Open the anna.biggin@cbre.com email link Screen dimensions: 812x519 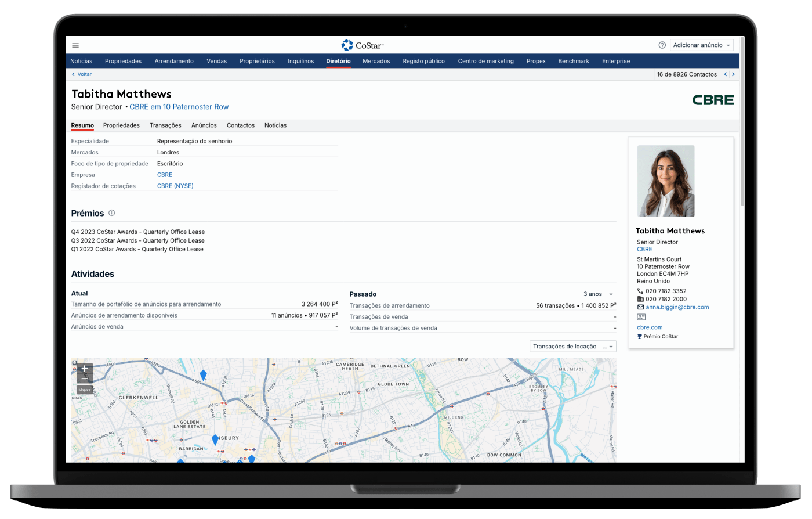pos(677,307)
